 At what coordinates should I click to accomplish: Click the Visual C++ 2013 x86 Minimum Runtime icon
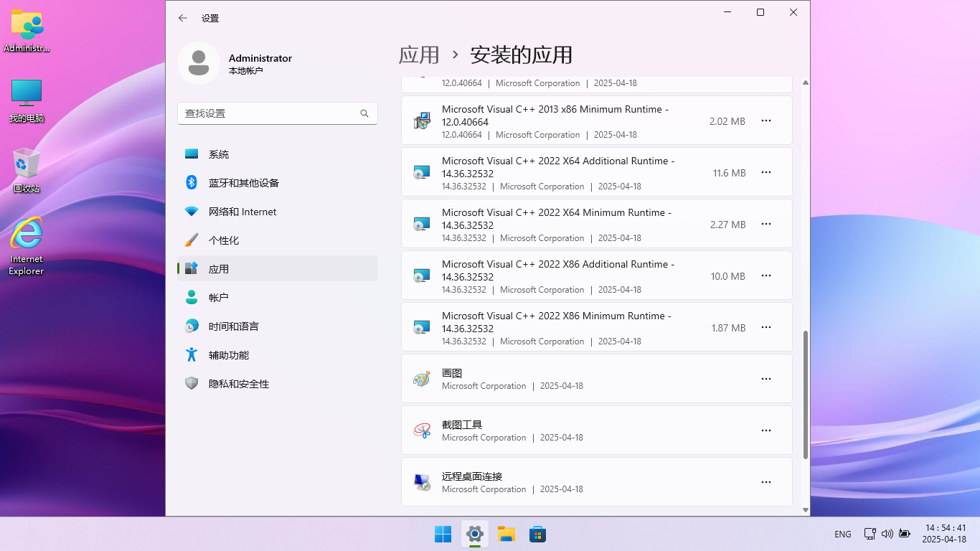click(422, 121)
